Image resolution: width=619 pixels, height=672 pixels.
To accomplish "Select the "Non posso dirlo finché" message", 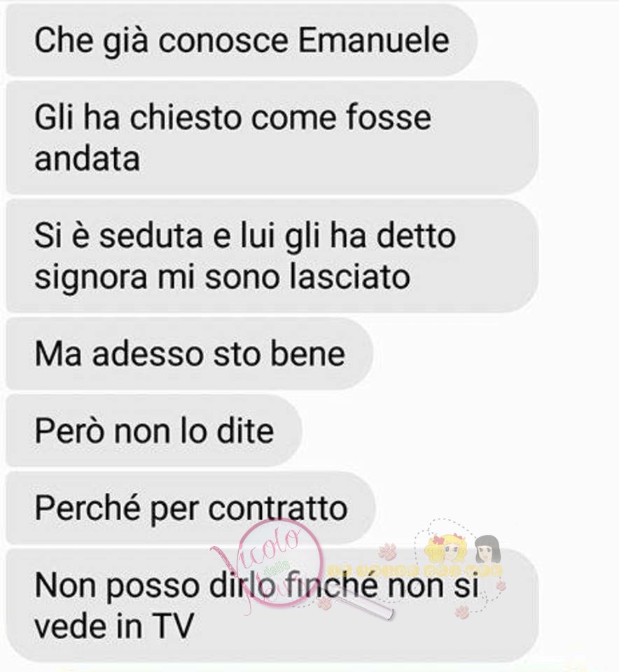I will click(x=272, y=605).
